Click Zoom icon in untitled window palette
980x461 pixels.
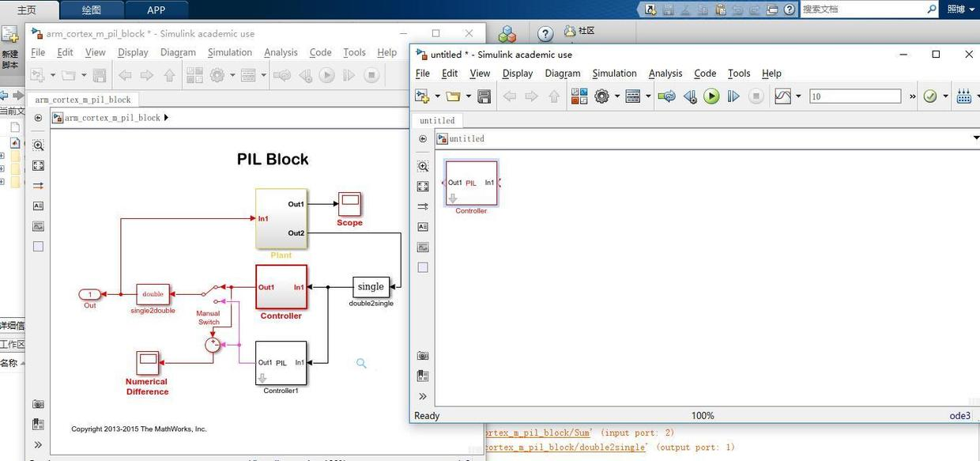click(x=423, y=167)
